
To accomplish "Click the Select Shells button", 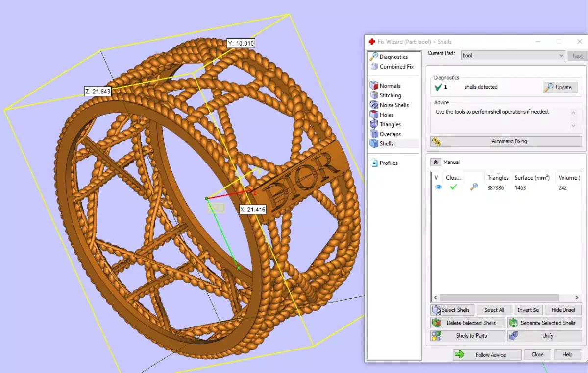I will [x=452, y=310].
